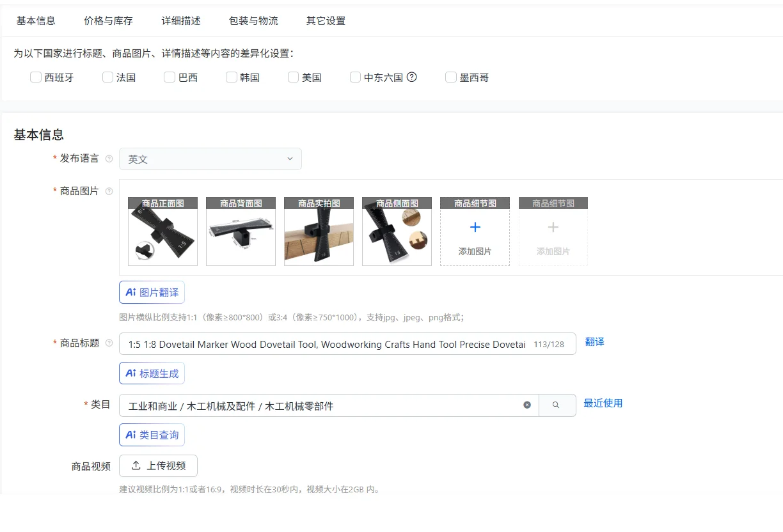This screenshot has width=783, height=532.
Task: Click help icon next to 中东六国
Action: pyautogui.click(x=412, y=77)
